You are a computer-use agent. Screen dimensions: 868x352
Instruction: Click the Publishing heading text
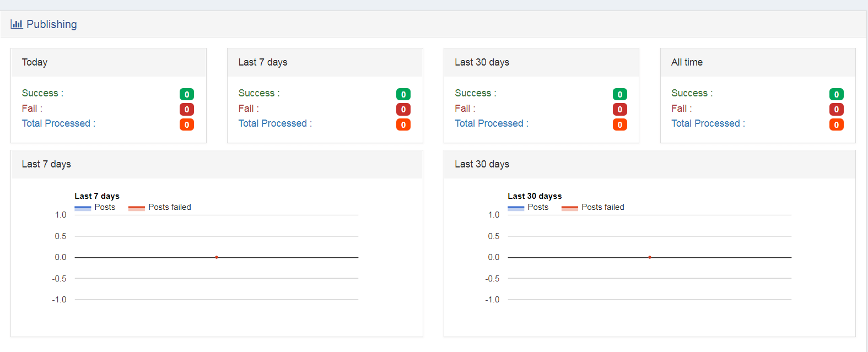(x=52, y=24)
